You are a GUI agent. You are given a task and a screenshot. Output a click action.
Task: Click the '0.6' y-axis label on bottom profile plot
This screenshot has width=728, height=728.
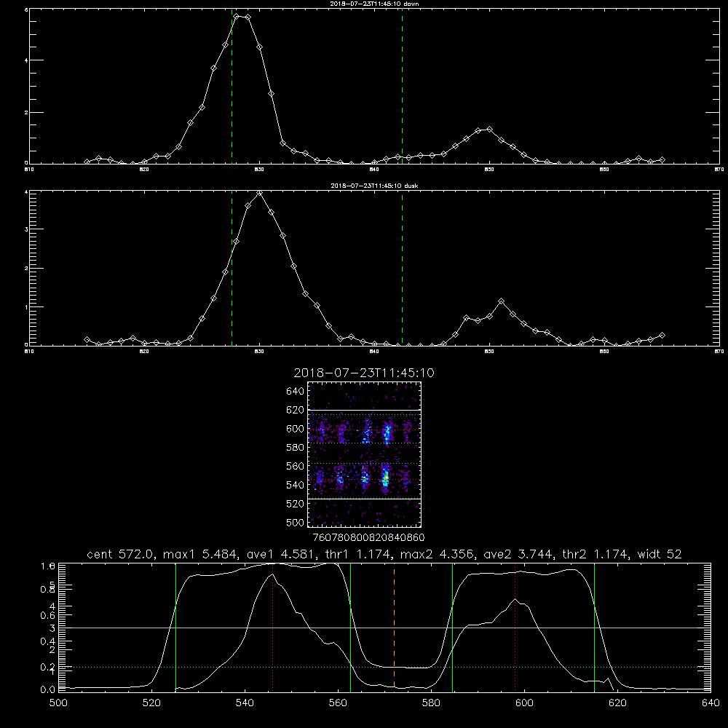pos(48,615)
